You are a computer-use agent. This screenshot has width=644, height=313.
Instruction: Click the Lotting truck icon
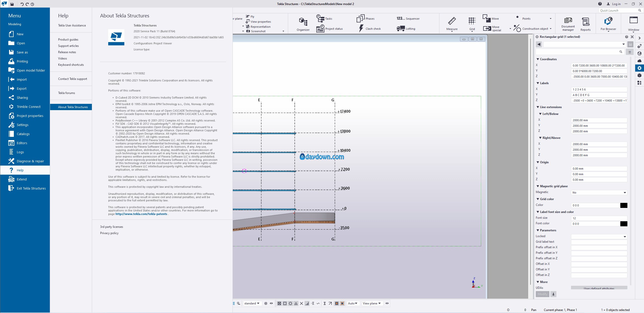[401, 28]
